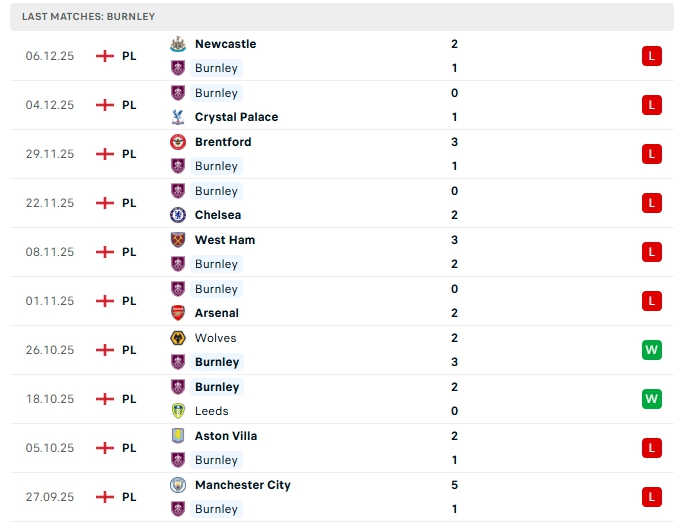Click the England flag on 06.12.25 row
Screen dimensions: 682x526
point(104,56)
